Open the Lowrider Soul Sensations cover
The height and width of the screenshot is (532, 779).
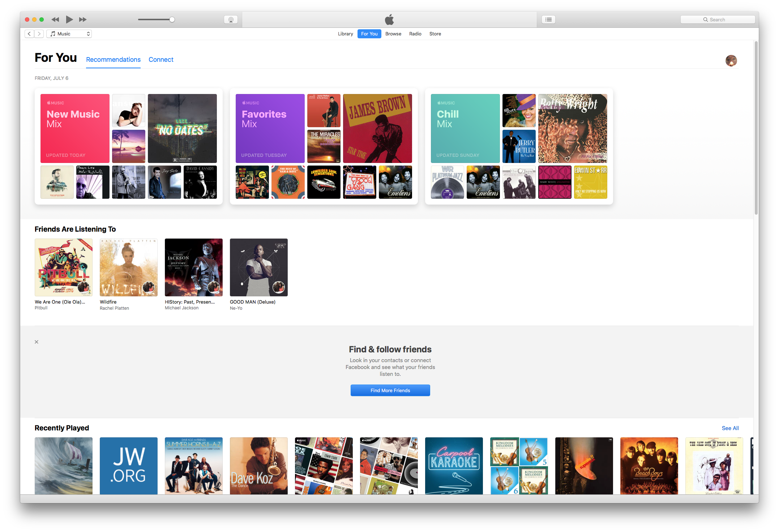pyautogui.click(x=324, y=182)
